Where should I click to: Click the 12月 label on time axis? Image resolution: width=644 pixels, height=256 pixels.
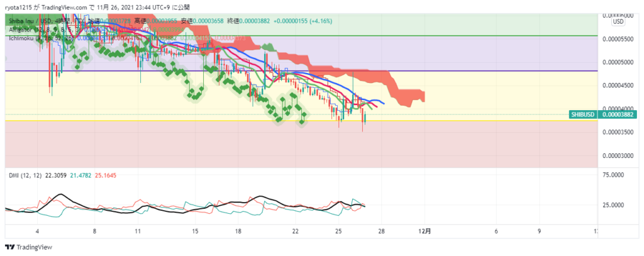pos(425,231)
